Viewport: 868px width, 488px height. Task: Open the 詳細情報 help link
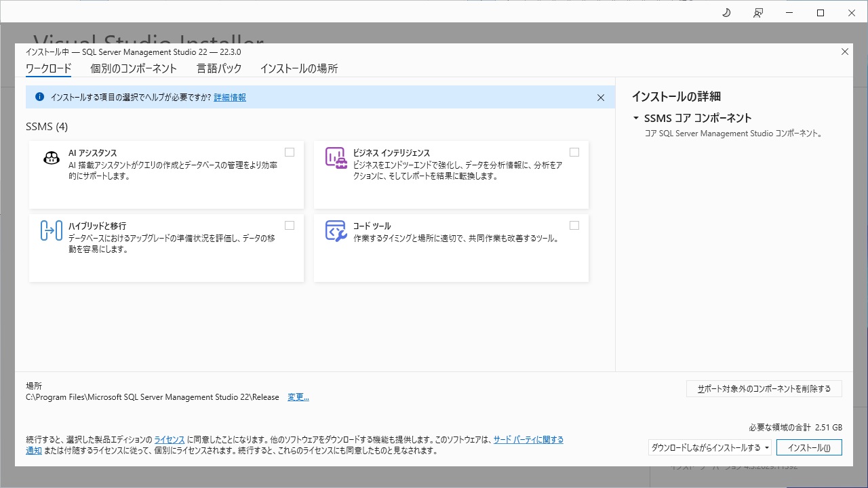tap(230, 97)
